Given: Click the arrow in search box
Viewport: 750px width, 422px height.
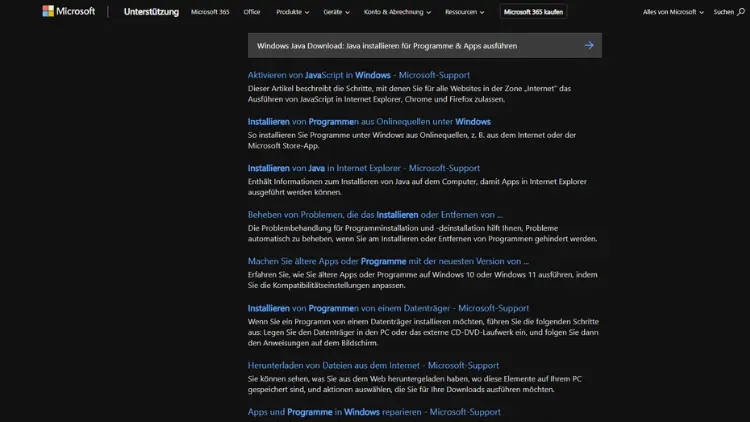Looking at the screenshot, I should (x=589, y=45).
